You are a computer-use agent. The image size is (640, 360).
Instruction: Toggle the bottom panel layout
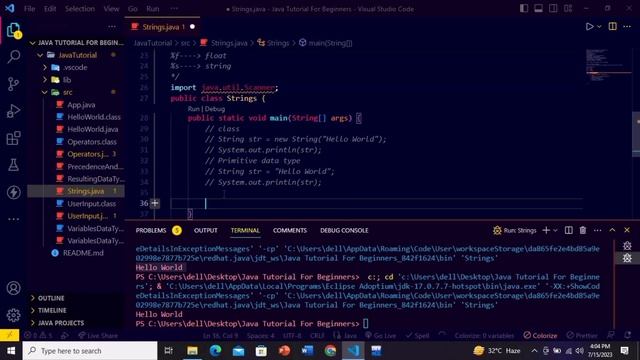[x=538, y=9]
